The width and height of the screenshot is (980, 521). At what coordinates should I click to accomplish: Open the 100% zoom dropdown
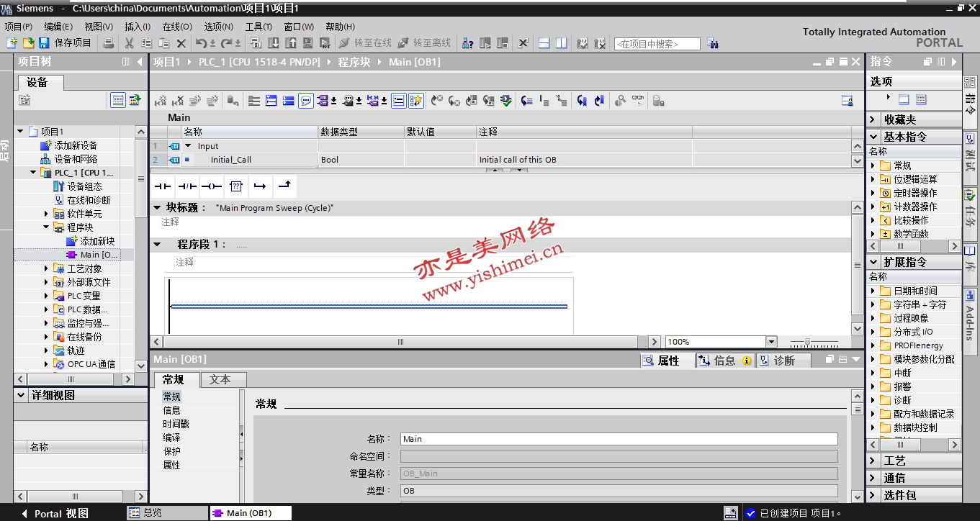click(x=772, y=342)
